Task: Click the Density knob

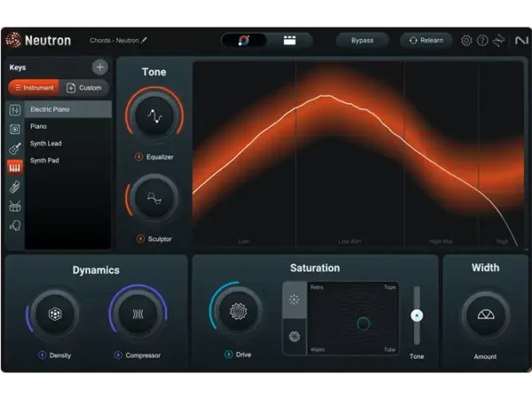Action: [55, 314]
